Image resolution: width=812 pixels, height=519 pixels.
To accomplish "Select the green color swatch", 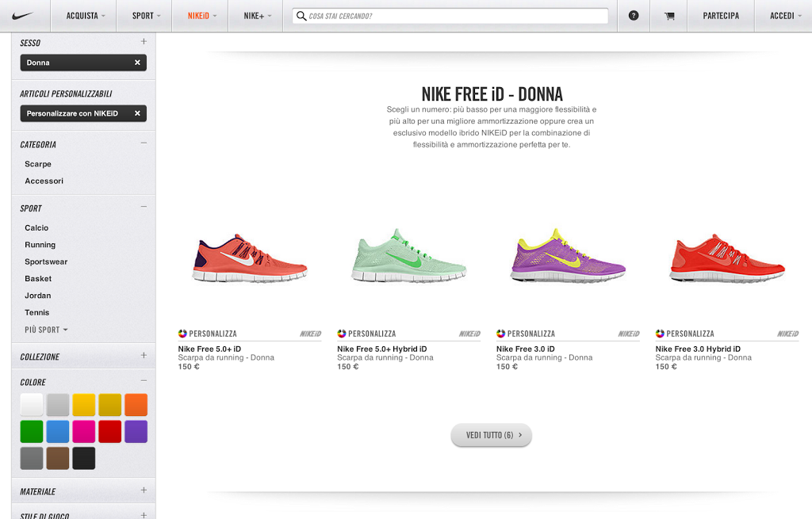I will pos(32,432).
